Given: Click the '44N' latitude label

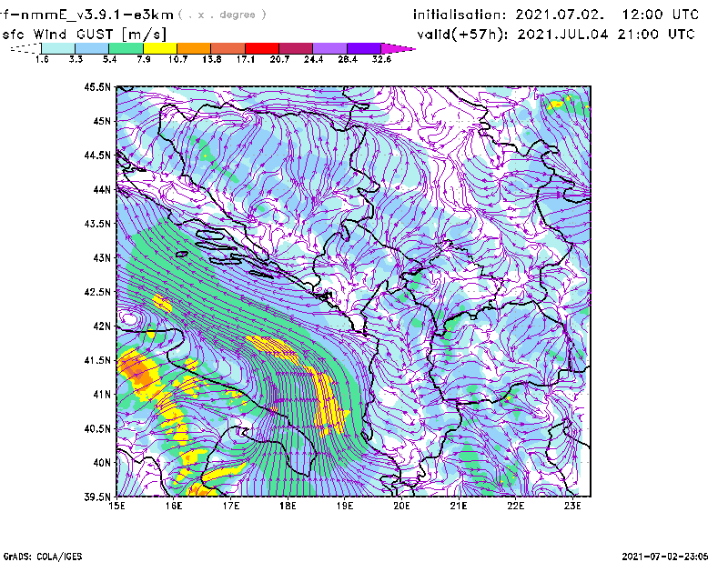Looking at the screenshot, I should coord(102,189).
